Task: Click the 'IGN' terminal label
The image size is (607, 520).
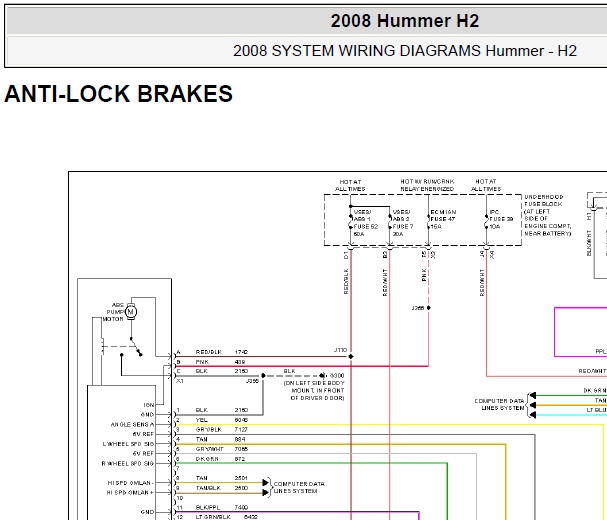Action: point(149,405)
